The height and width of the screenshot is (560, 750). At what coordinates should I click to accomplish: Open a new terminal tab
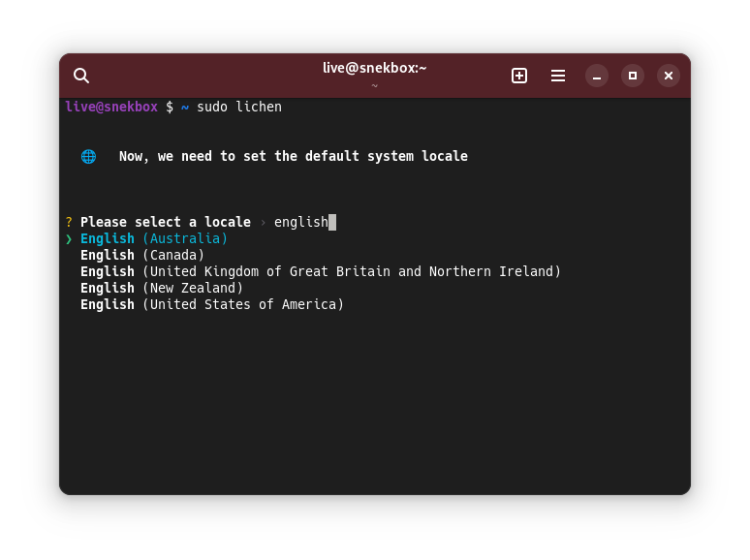coord(519,76)
